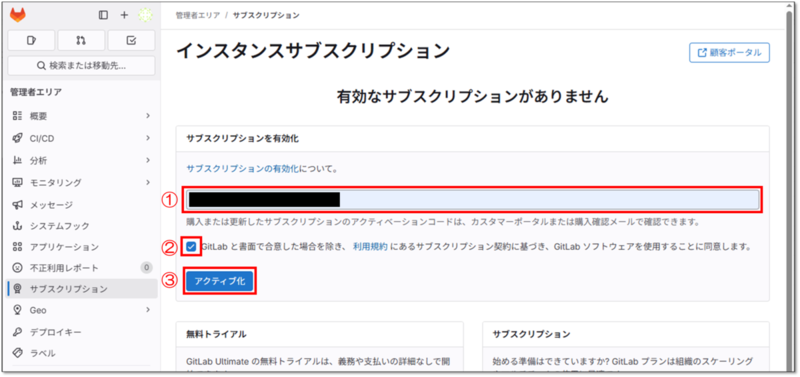Click the 不正利用レポート count badge 0
Viewport: 800px width, 377px height.
(x=146, y=267)
